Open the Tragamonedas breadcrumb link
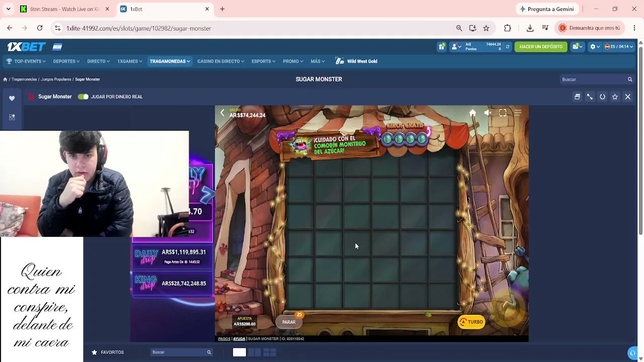This screenshot has height=362, width=644. coord(24,79)
